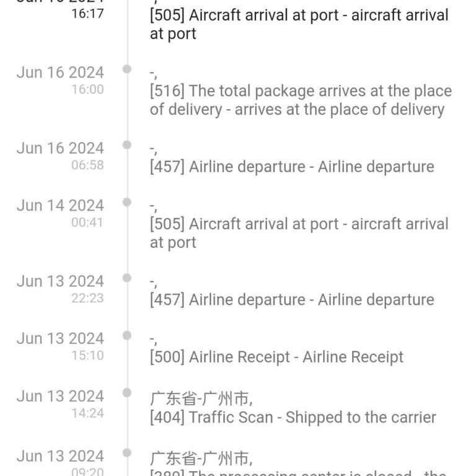Image resolution: width=476 pixels, height=476 pixels.
Task: Click the timeline dot for the 09:20 entry
Action: pyautogui.click(x=127, y=452)
